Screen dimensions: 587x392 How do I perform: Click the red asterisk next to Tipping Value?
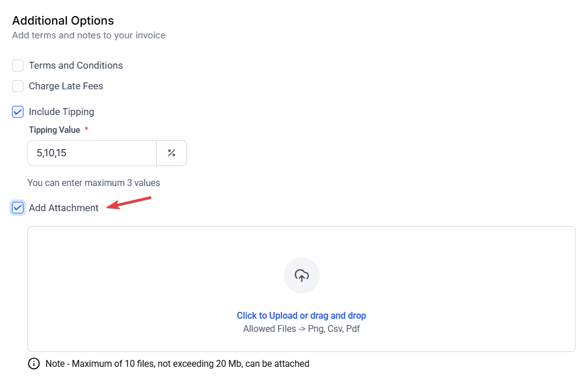tap(86, 130)
